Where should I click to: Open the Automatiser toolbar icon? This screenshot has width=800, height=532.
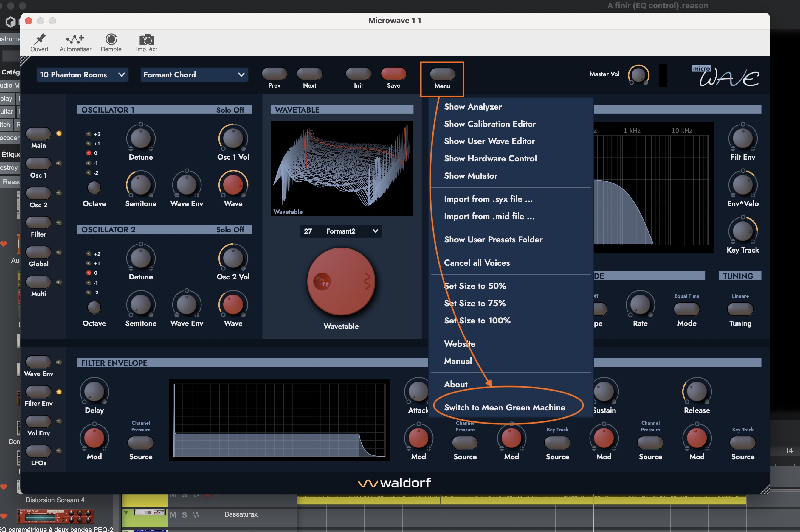click(75, 39)
